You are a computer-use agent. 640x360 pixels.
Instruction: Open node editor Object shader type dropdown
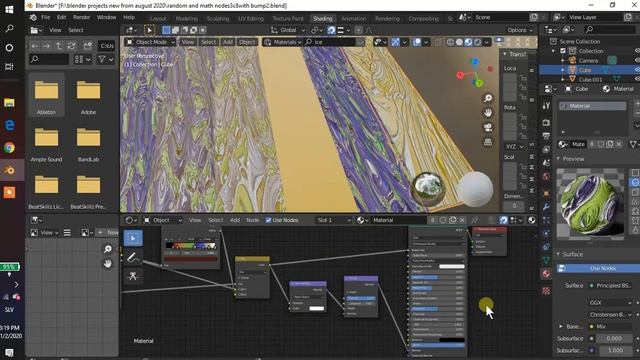point(162,220)
